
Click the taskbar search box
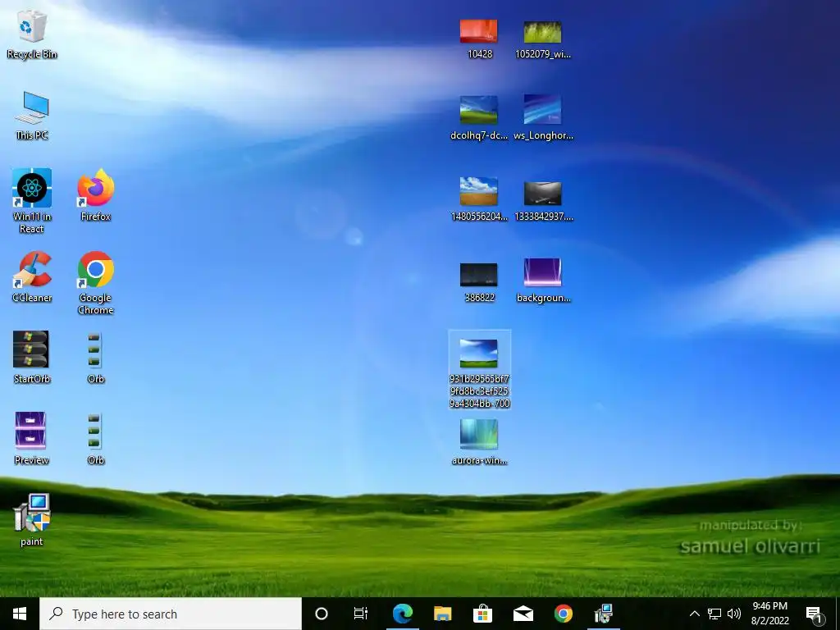click(171, 614)
